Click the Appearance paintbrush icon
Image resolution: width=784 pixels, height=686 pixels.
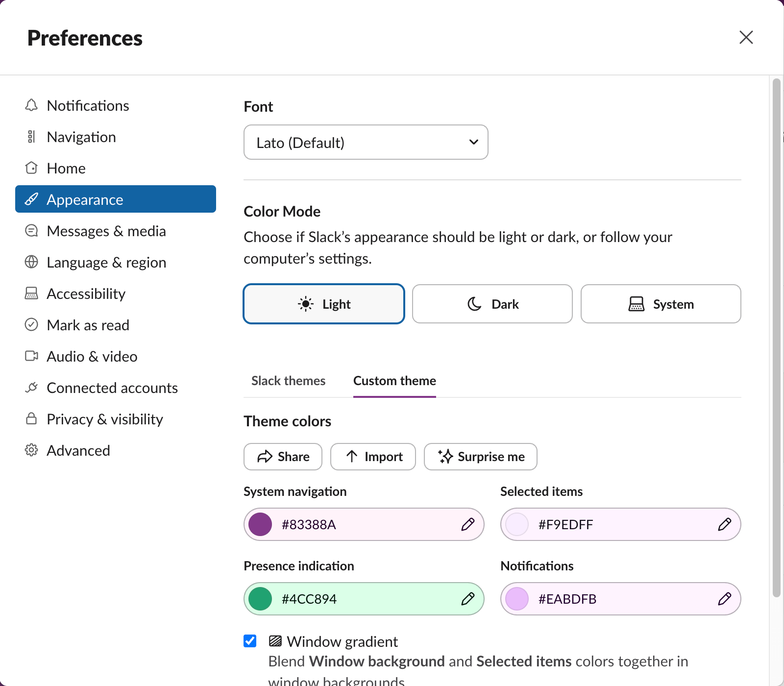31,199
